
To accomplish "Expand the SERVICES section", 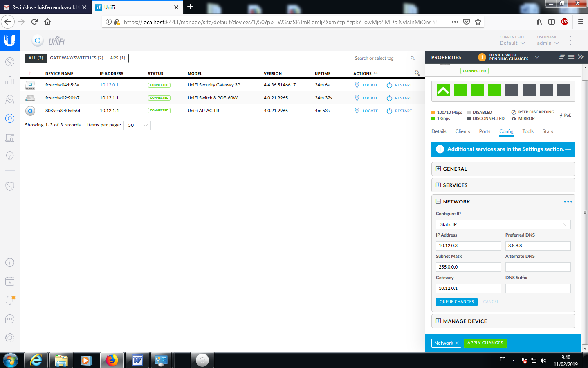I will (x=503, y=185).
